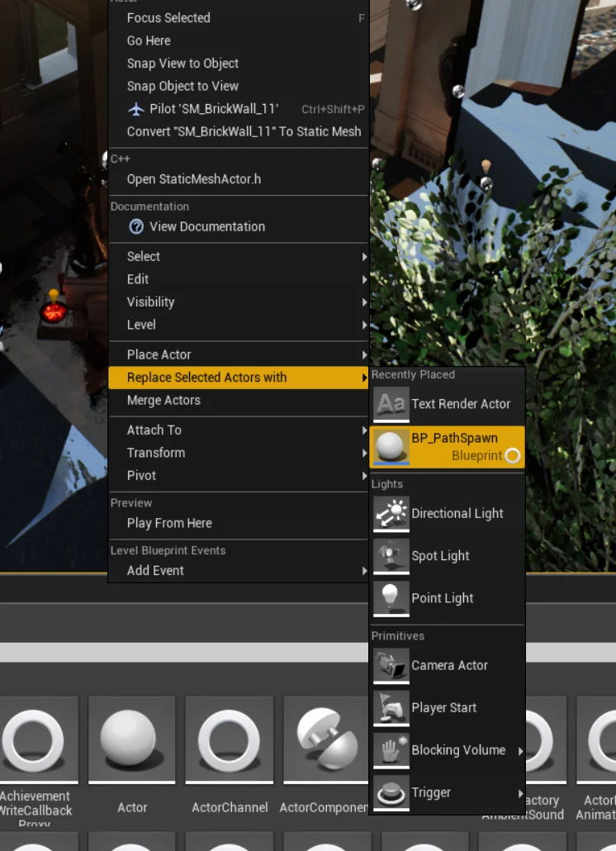Expand the Add Event submenu

[239, 571]
